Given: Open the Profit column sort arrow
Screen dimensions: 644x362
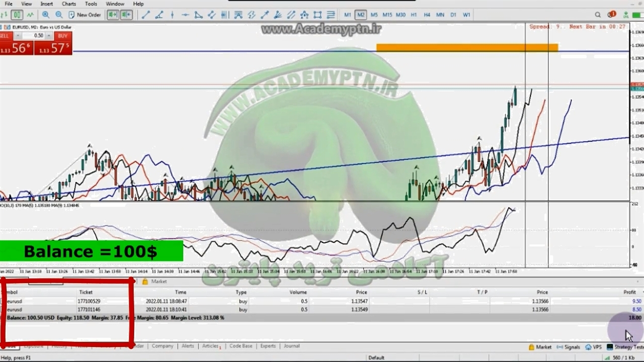Looking at the screenshot, I should 641,292.
